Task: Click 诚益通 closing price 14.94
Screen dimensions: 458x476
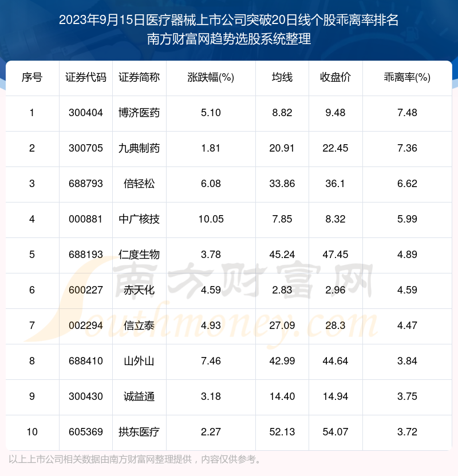Action: coord(335,396)
